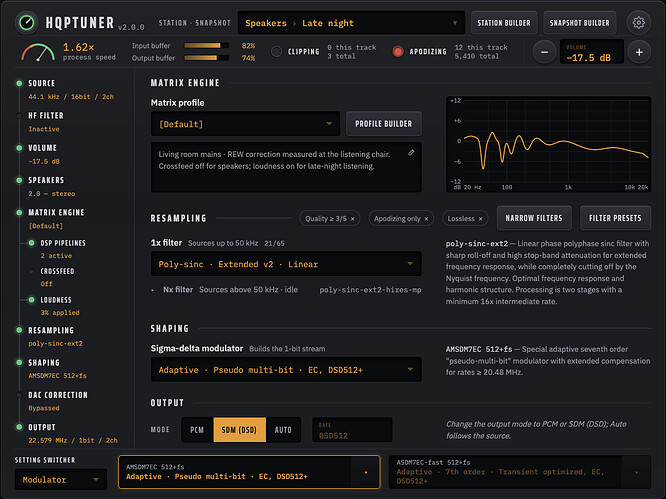This screenshot has width=666, height=499.
Task: Remove the 'Lossless' filter chip
Action: (x=480, y=219)
